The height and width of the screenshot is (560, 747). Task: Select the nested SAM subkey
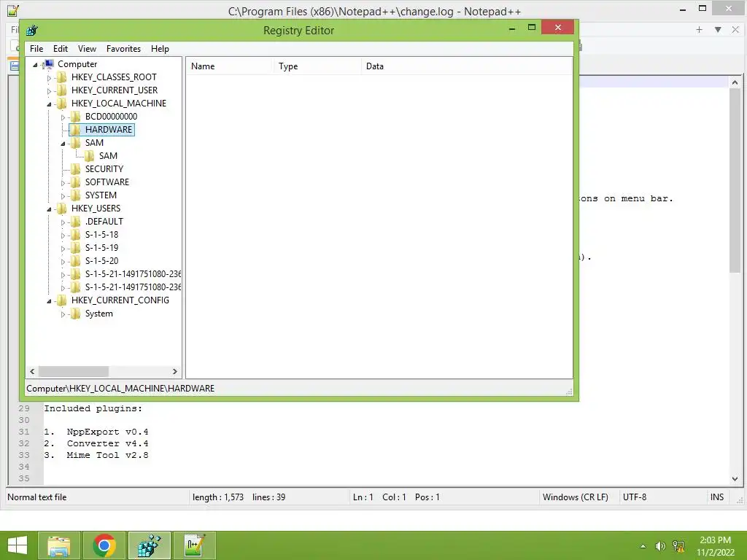click(108, 156)
